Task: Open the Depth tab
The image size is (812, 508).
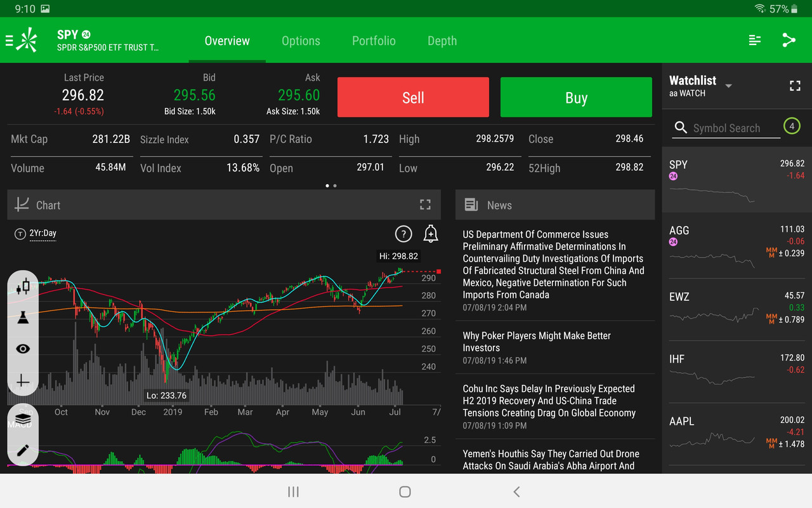Action: (x=442, y=40)
